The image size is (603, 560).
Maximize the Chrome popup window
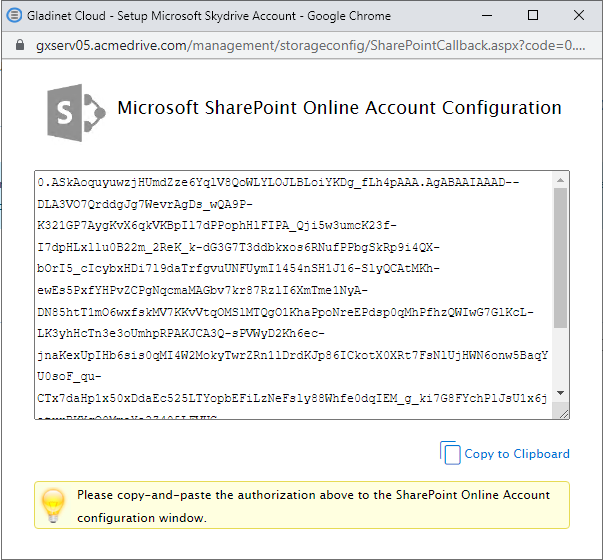pos(533,15)
